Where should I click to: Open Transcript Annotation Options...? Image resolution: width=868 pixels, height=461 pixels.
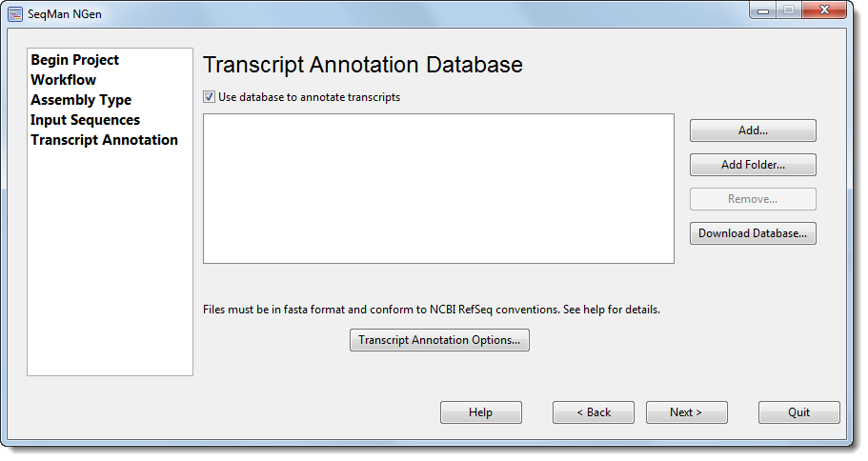439,340
